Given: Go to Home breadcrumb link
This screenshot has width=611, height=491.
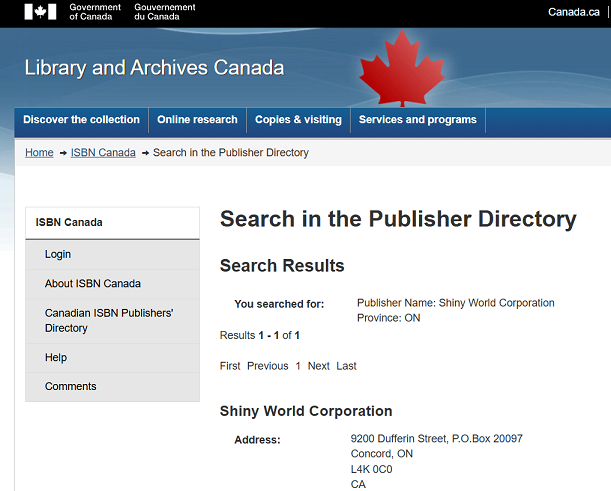Looking at the screenshot, I should (x=39, y=153).
